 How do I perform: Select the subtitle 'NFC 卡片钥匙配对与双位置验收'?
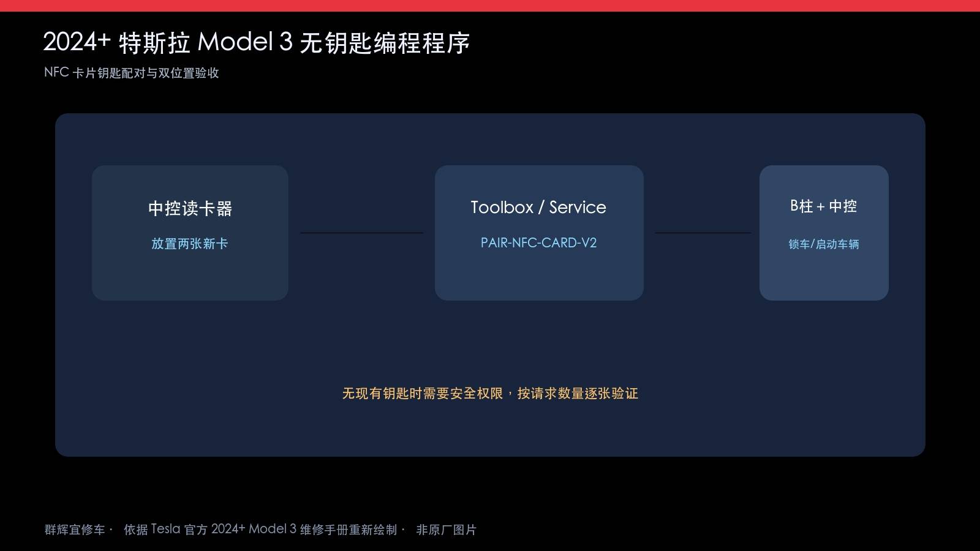(132, 73)
